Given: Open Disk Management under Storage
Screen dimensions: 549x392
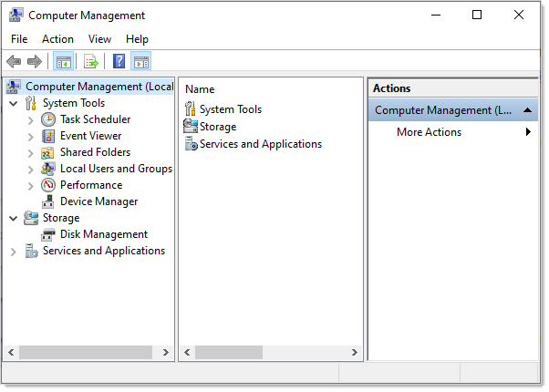Looking at the screenshot, I should coord(103,234).
